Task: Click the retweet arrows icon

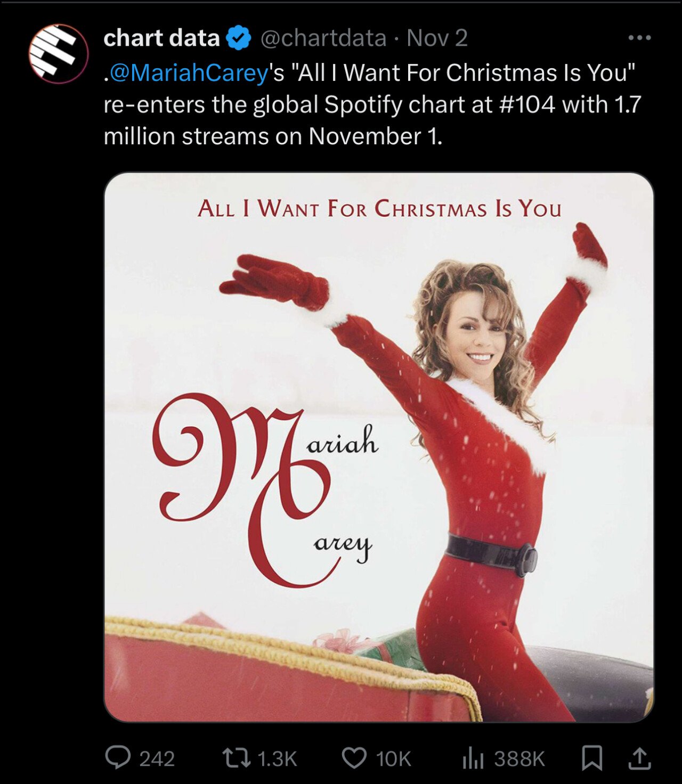Action: [x=236, y=758]
